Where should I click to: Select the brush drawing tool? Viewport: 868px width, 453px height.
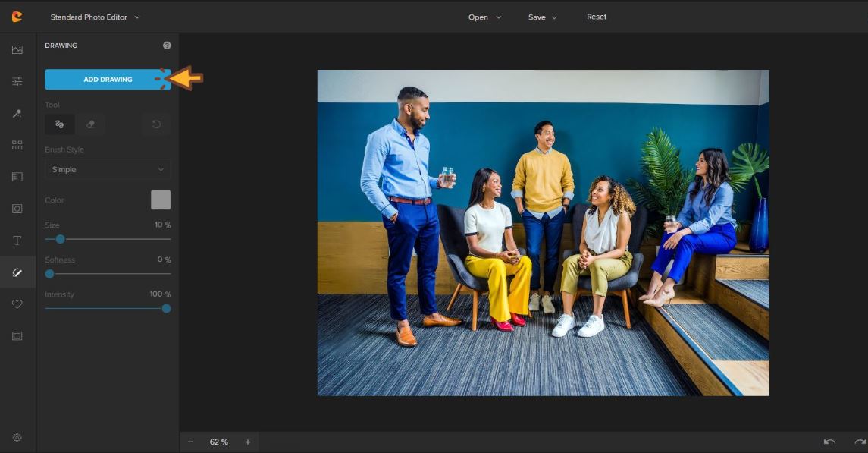click(x=60, y=124)
